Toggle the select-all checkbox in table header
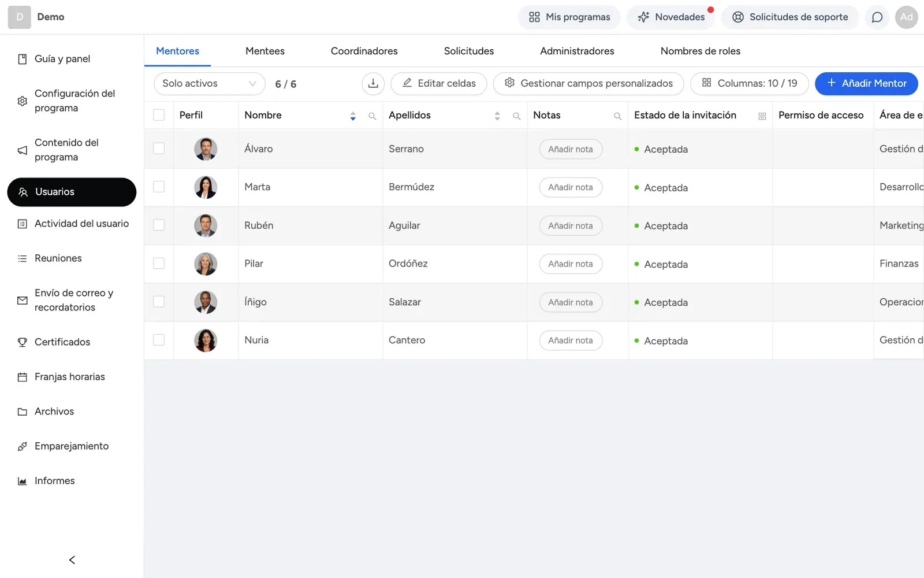This screenshot has height=578, width=924. (x=159, y=115)
